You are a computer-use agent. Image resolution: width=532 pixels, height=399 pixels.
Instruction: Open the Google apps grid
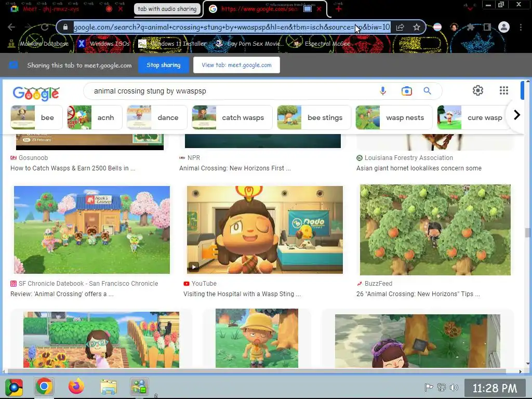(504, 90)
